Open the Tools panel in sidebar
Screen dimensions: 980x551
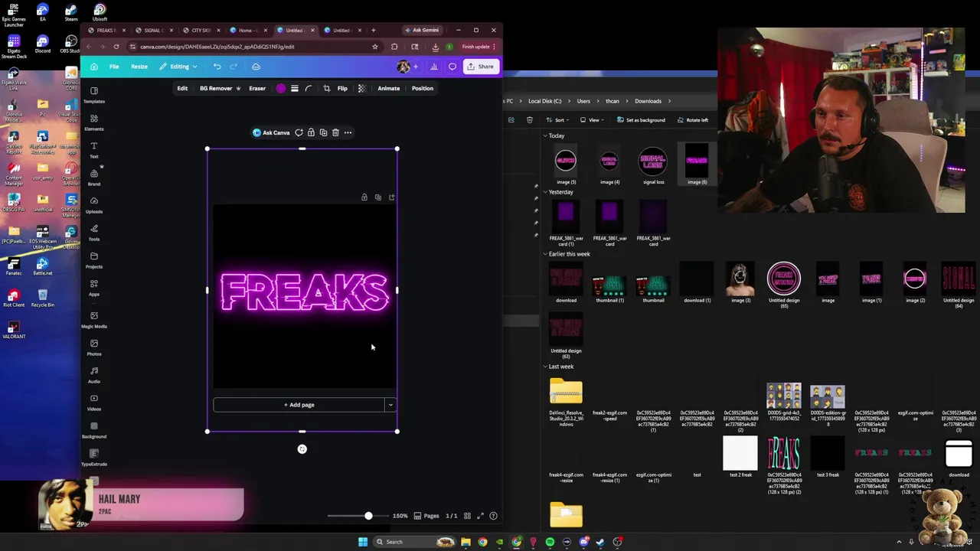[94, 233]
